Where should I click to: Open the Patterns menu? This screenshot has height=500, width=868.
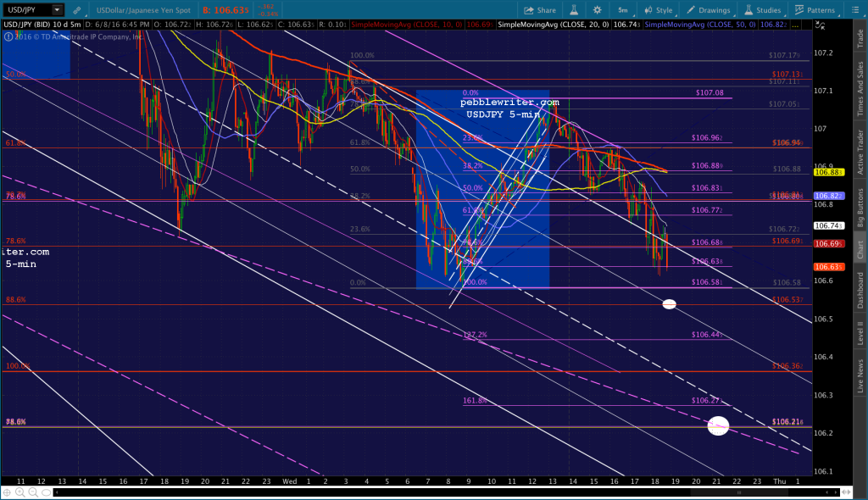815,10
